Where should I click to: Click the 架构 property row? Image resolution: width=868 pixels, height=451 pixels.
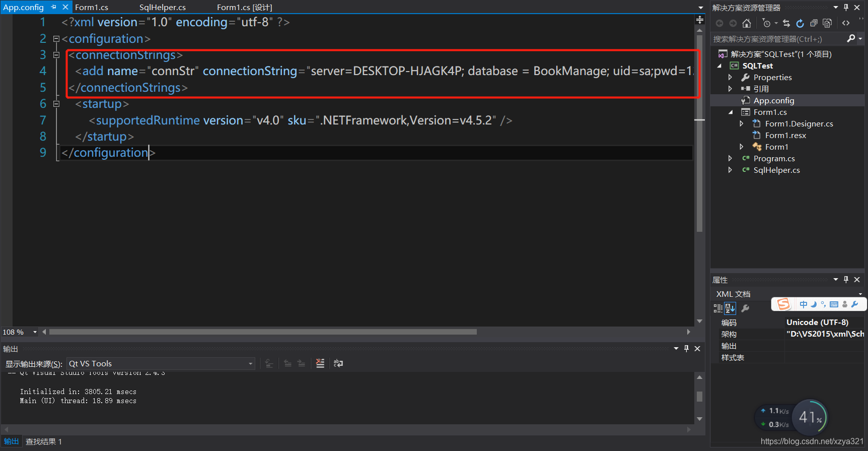787,334
